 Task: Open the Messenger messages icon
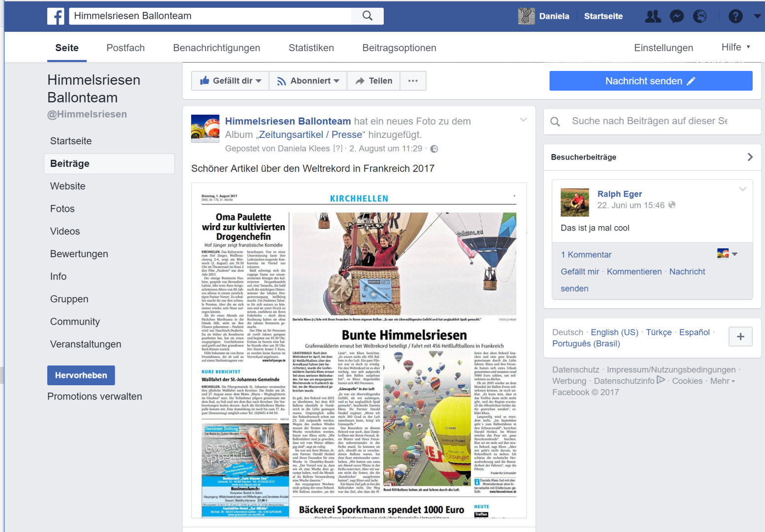[x=677, y=16]
